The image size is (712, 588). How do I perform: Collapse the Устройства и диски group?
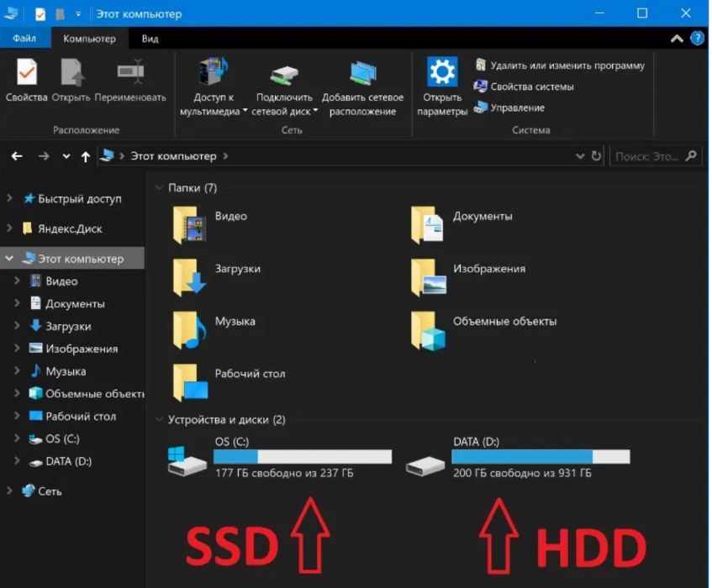[159, 419]
